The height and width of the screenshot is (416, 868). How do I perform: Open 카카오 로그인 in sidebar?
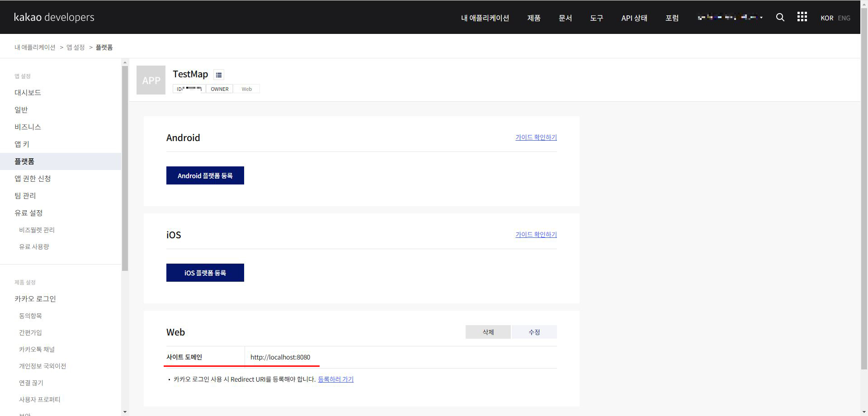tap(35, 298)
